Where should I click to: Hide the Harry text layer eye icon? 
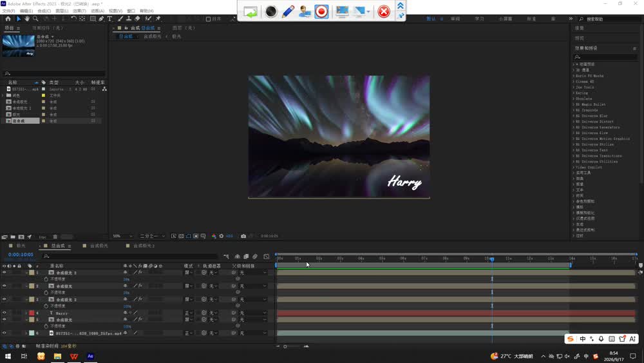point(4,313)
